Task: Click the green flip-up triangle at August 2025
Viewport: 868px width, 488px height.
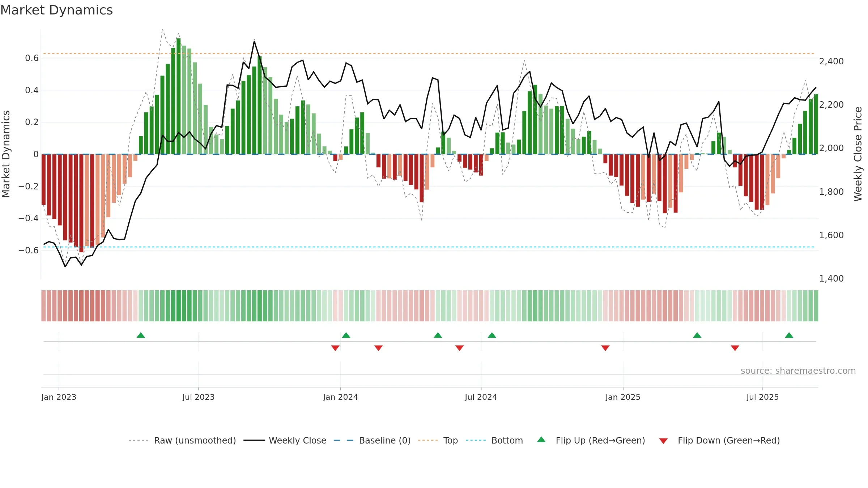Action: click(789, 335)
